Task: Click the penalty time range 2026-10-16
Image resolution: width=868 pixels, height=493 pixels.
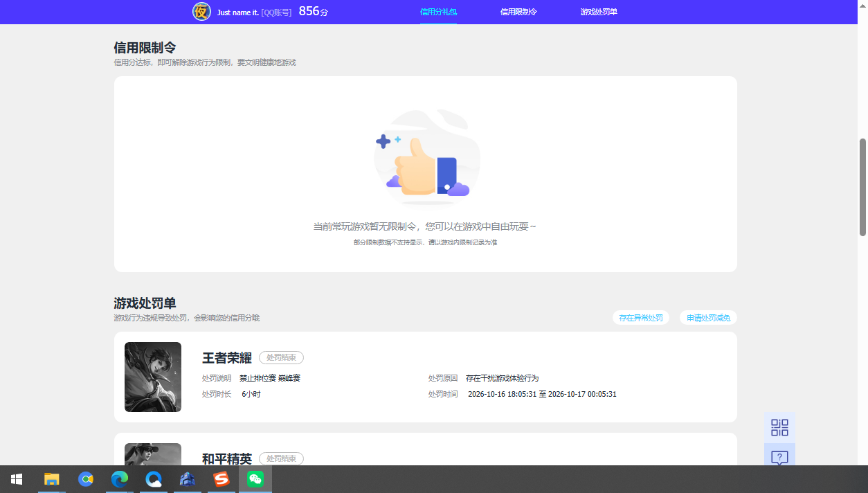Action: pyautogui.click(x=542, y=394)
